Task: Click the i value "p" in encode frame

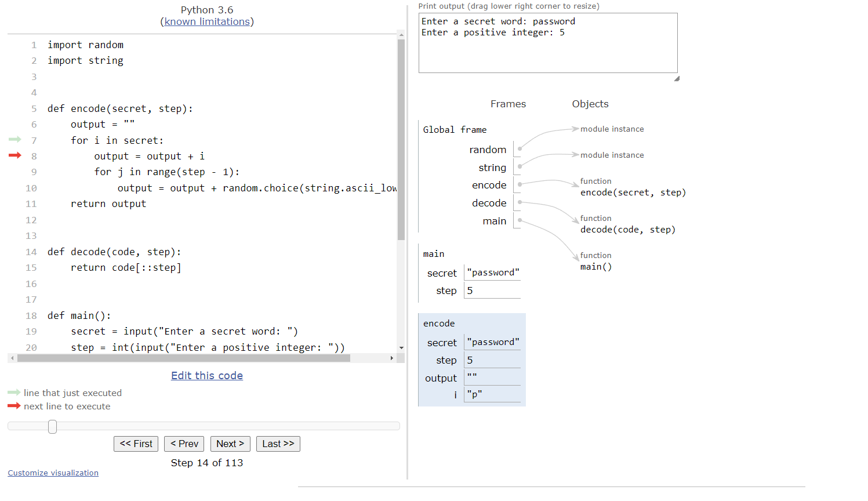Action: [474, 394]
